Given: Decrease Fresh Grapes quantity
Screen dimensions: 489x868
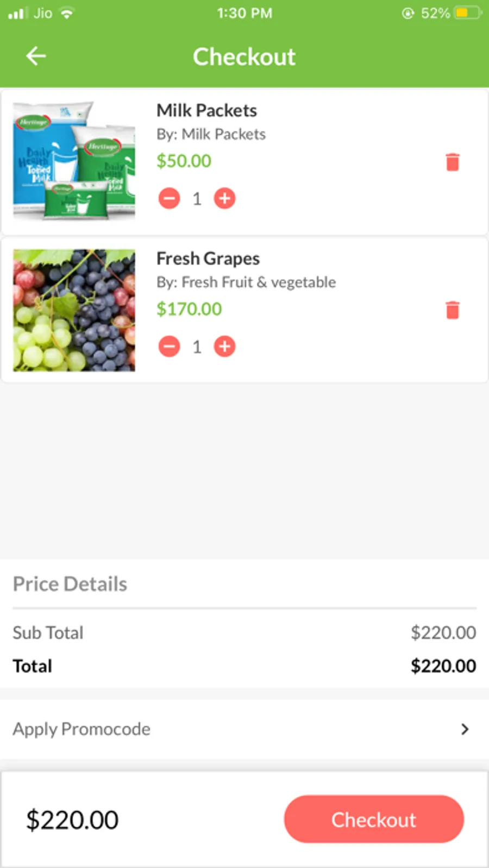Looking at the screenshot, I should pos(170,347).
